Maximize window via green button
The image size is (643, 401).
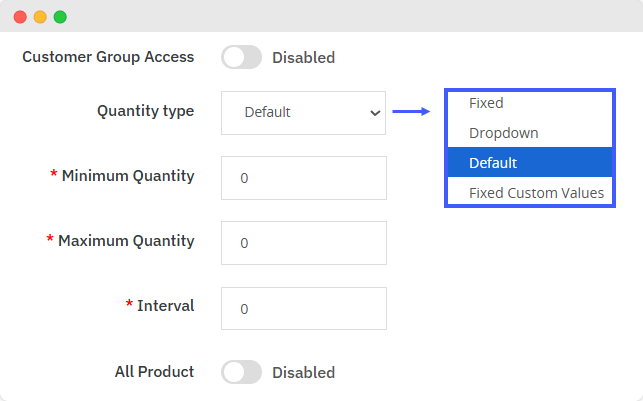pyautogui.click(x=60, y=17)
